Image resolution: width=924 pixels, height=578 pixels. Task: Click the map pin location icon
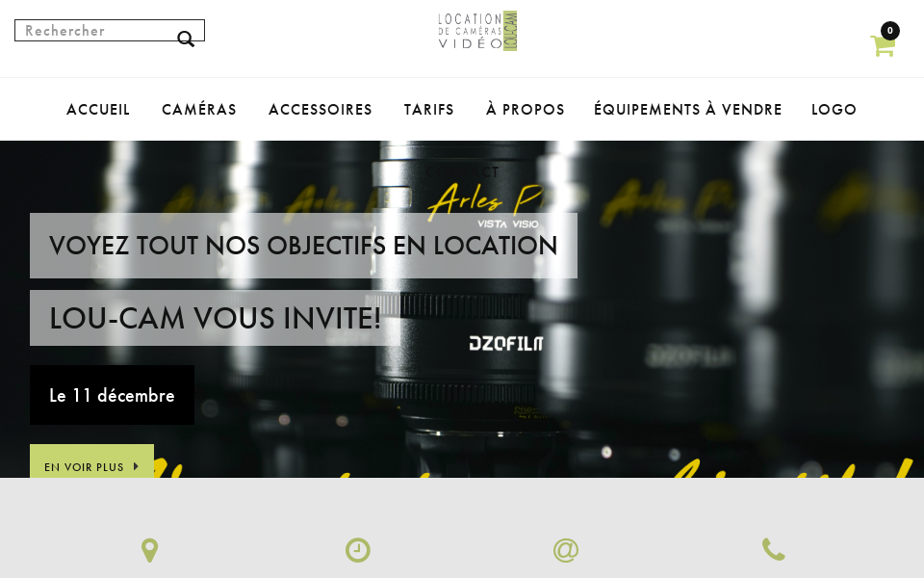tap(150, 550)
